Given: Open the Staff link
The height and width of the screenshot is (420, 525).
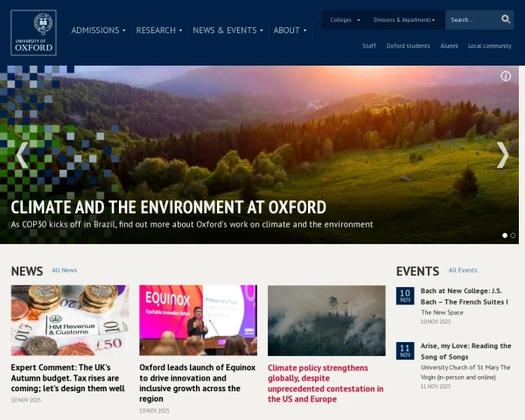Looking at the screenshot, I should [x=369, y=45].
